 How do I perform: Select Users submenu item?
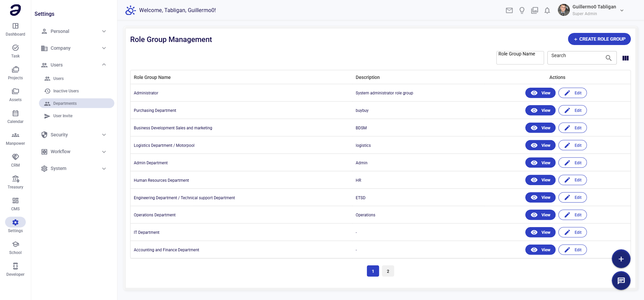76,79
